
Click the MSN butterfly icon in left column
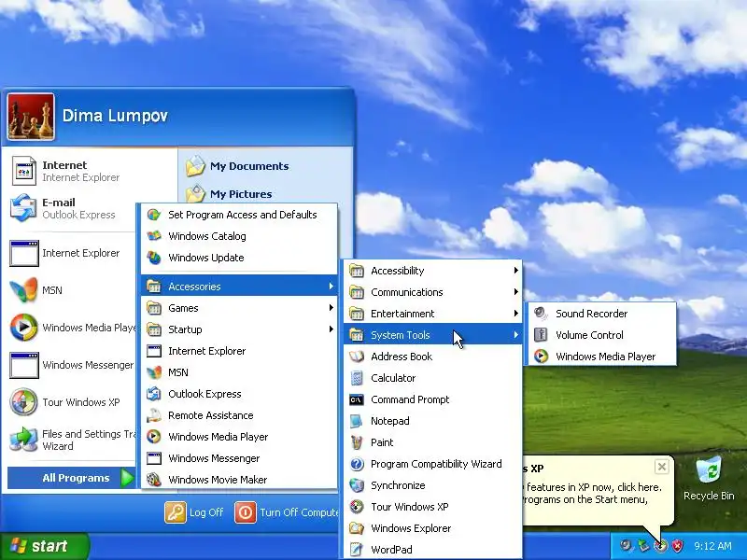point(23,290)
